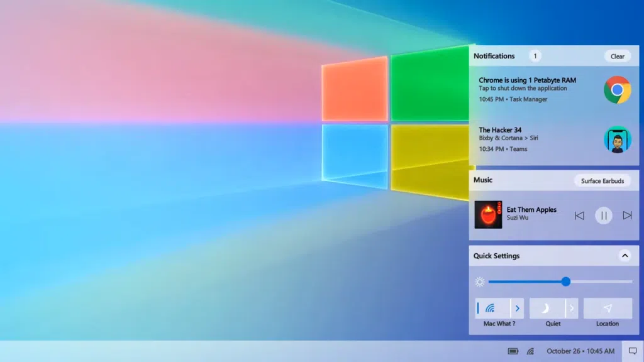Click the brightness sun icon
Viewport: 644px width, 362px height.
[x=480, y=282]
